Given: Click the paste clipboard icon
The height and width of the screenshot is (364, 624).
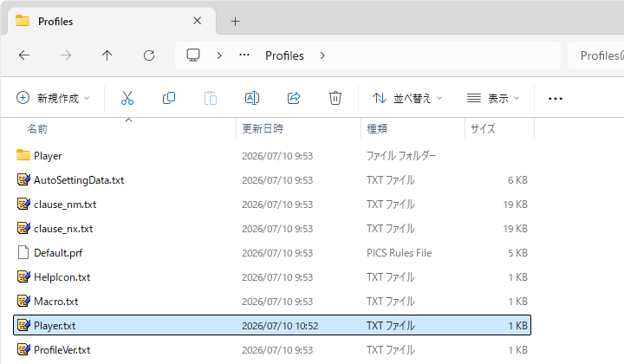Looking at the screenshot, I should tap(211, 98).
